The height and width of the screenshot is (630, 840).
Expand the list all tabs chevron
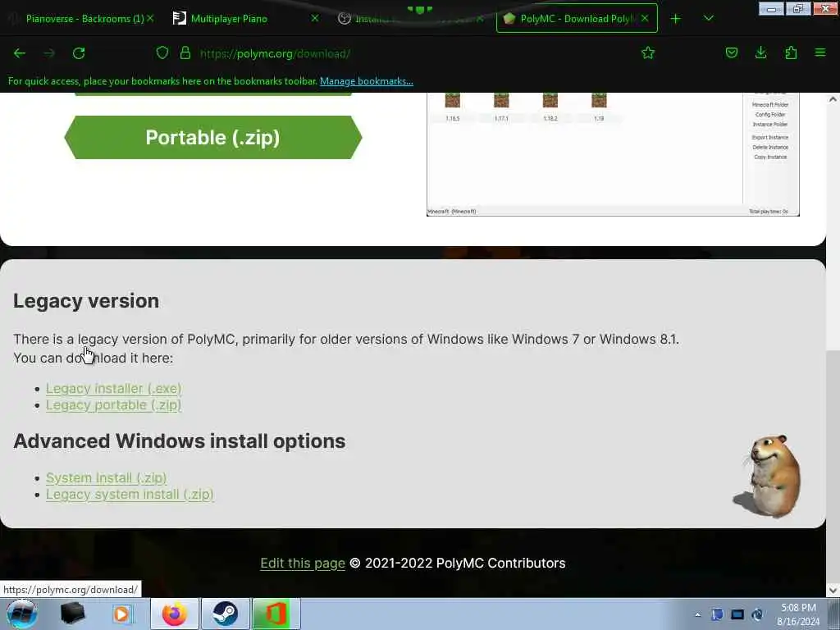709,18
